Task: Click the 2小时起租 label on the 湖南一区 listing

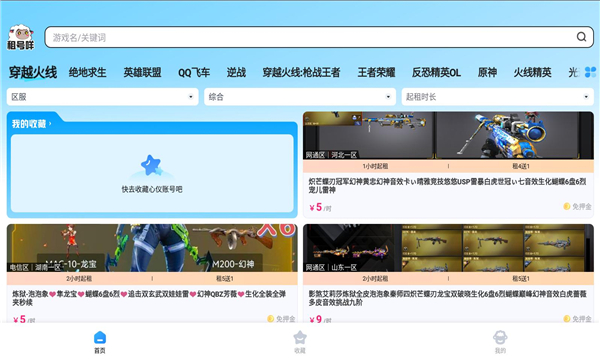Action: pos(79,279)
